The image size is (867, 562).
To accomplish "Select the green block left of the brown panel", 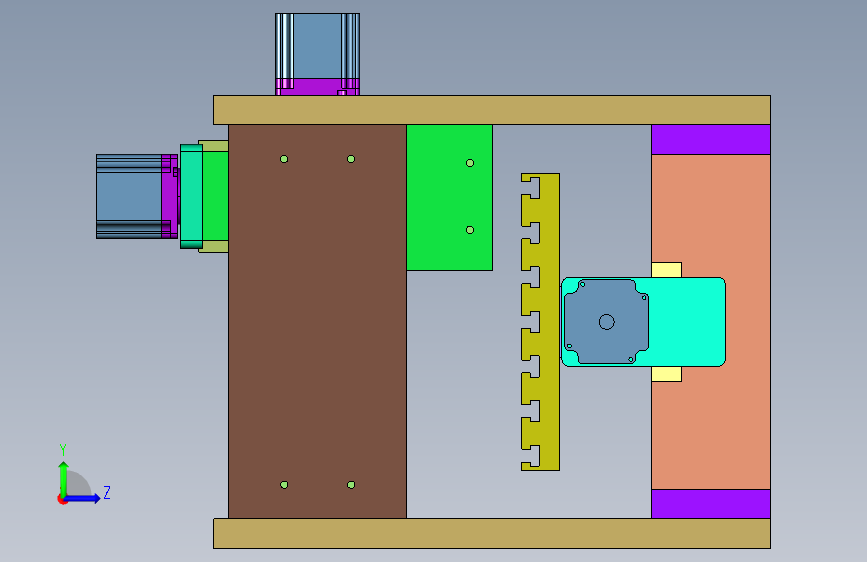I will (216, 196).
